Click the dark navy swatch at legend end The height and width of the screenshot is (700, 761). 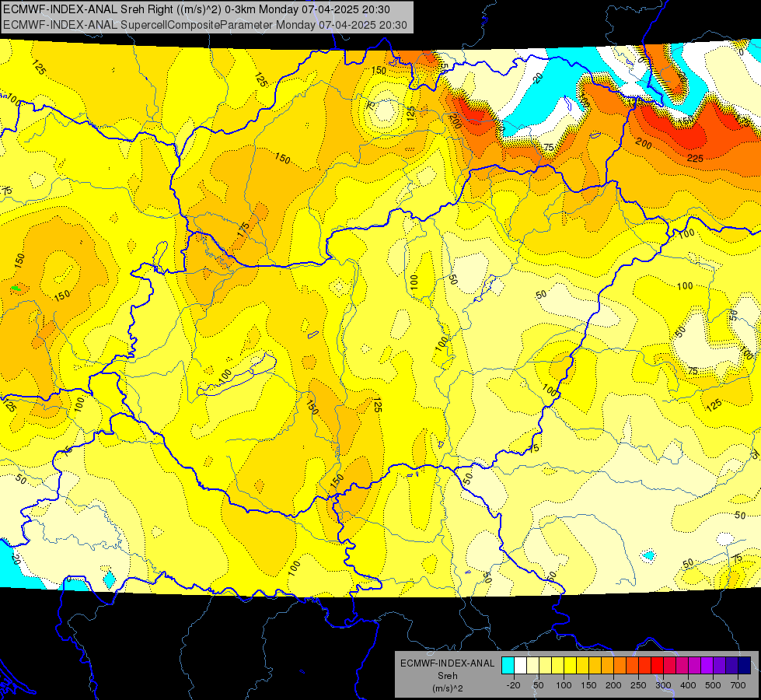coord(745,665)
